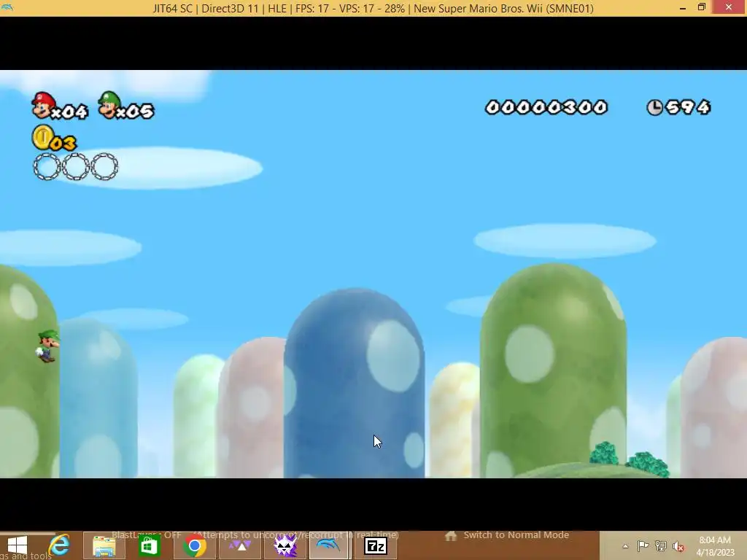Click the Dolphin icon in title bar
Image resolution: width=747 pixels, height=560 pixels.
(x=7, y=7)
